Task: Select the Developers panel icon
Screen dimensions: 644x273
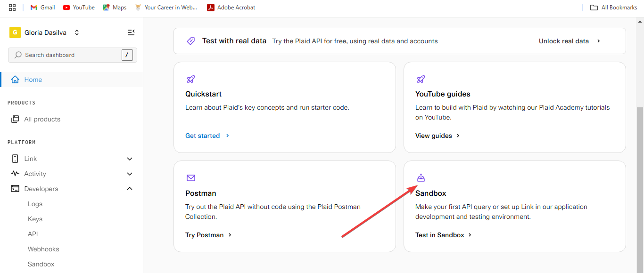Action: (16, 189)
